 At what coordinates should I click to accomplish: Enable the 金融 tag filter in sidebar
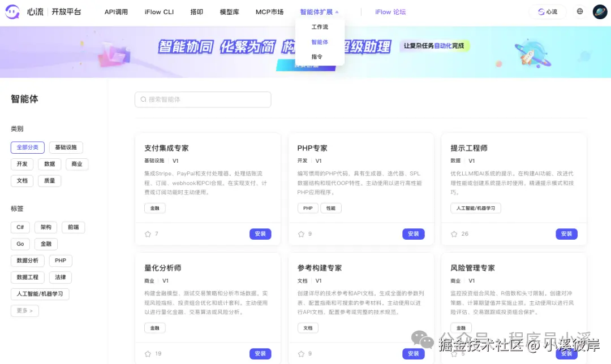pyautogui.click(x=46, y=244)
